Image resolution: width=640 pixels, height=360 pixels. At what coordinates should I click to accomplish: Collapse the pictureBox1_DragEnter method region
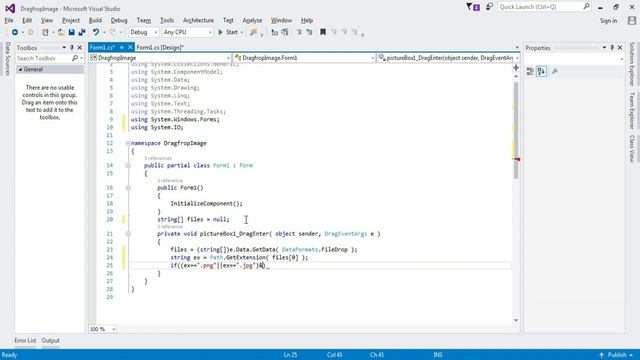[x=128, y=234]
